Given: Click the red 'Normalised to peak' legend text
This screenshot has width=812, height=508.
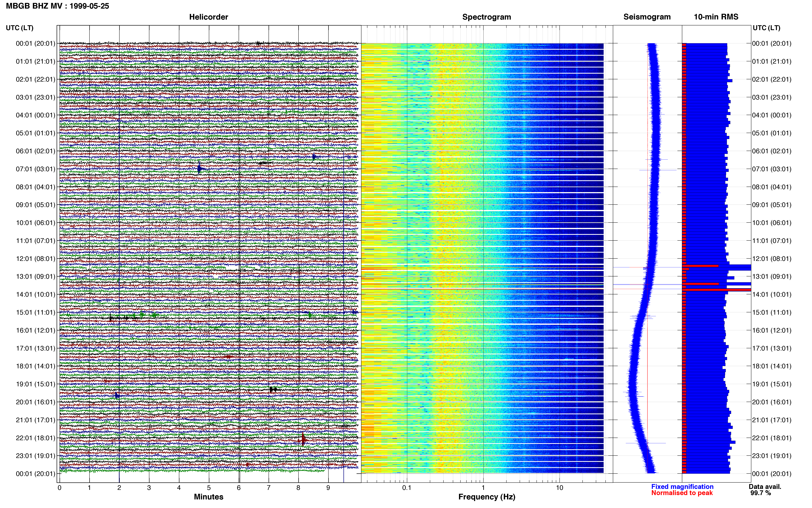Looking at the screenshot, I should (x=682, y=493).
